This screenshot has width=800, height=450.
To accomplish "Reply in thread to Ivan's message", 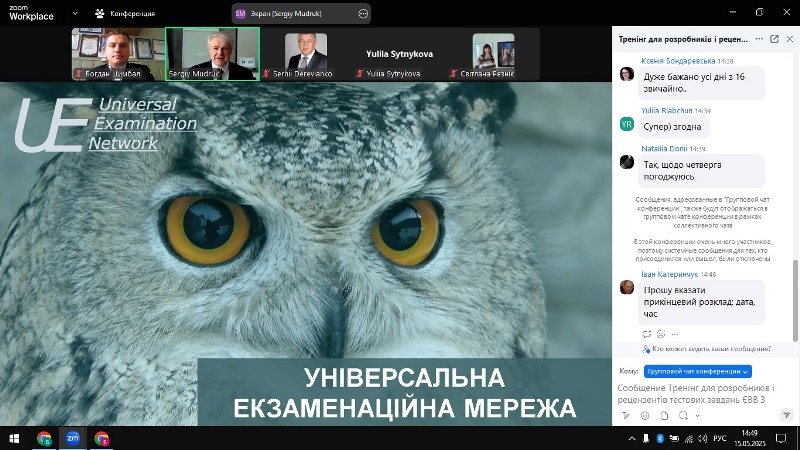I will point(647,333).
